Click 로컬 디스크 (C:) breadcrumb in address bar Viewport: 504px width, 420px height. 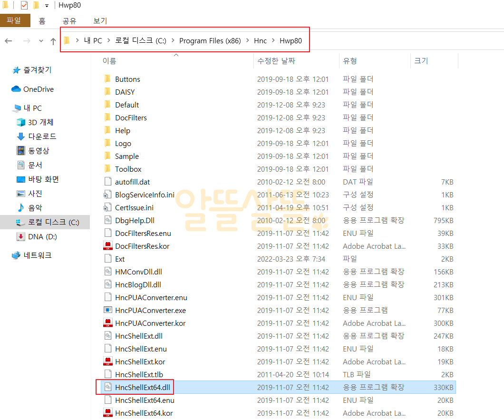point(140,41)
